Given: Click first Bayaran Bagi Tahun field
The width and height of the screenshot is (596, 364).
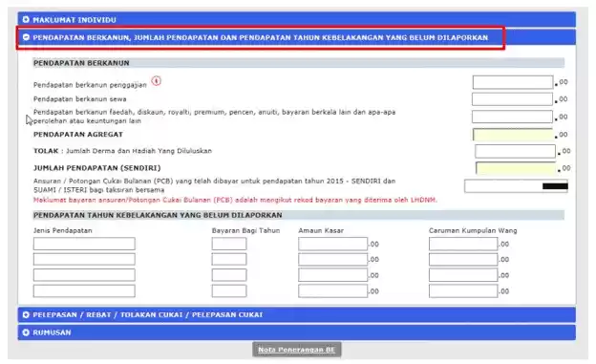Looking at the screenshot, I should tap(229, 244).
